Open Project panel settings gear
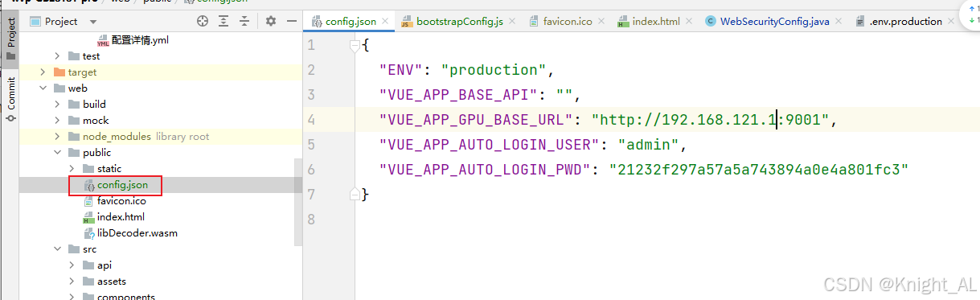 click(x=271, y=21)
